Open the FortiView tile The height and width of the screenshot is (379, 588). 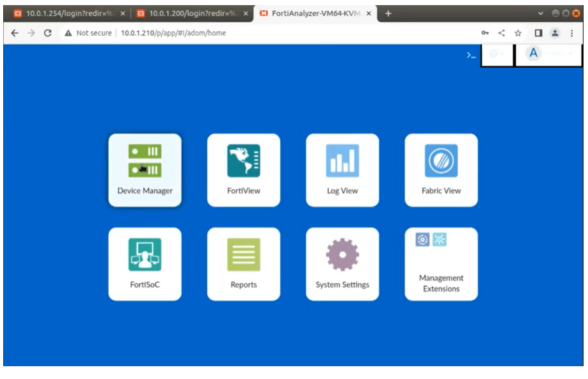pos(243,170)
